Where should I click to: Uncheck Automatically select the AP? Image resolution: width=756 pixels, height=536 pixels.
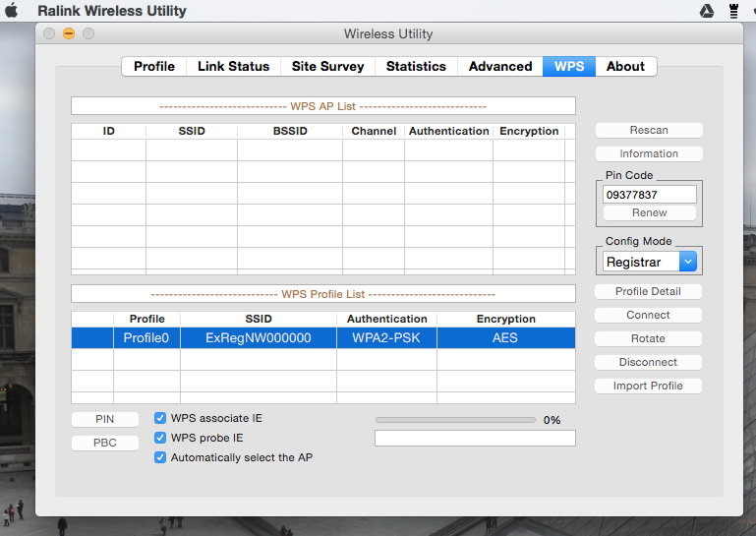pyautogui.click(x=160, y=457)
